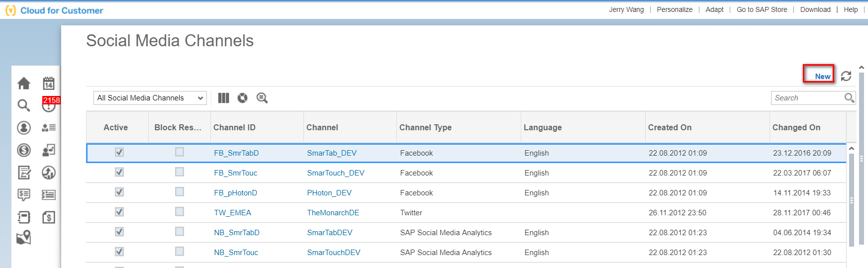Click the magnifier zoom icon in table toolbar
This screenshot has height=268, width=868.
click(262, 98)
